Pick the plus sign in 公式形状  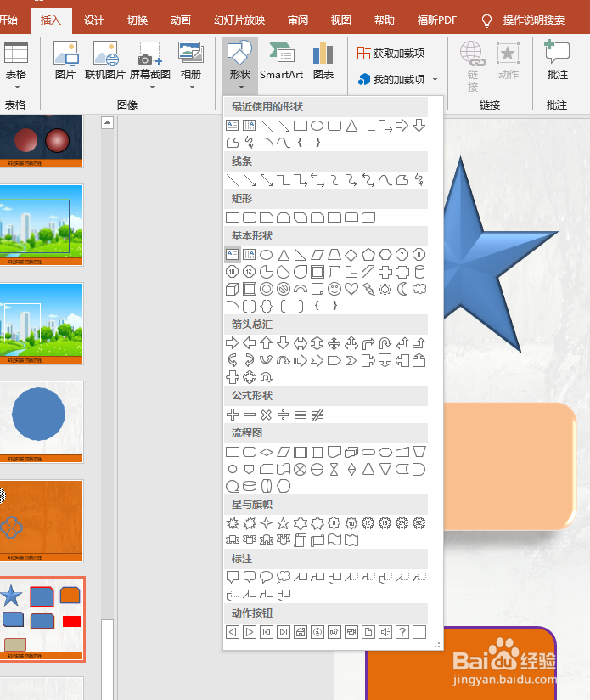[233, 415]
